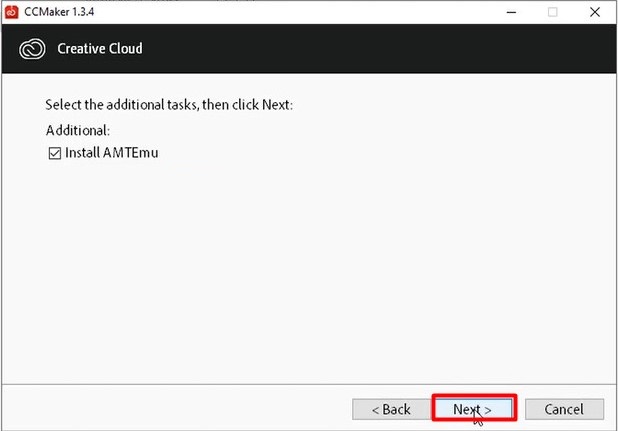The height and width of the screenshot is (431, 618).
Task: Click the "Additional:" section label
Action: click(78, 130)
